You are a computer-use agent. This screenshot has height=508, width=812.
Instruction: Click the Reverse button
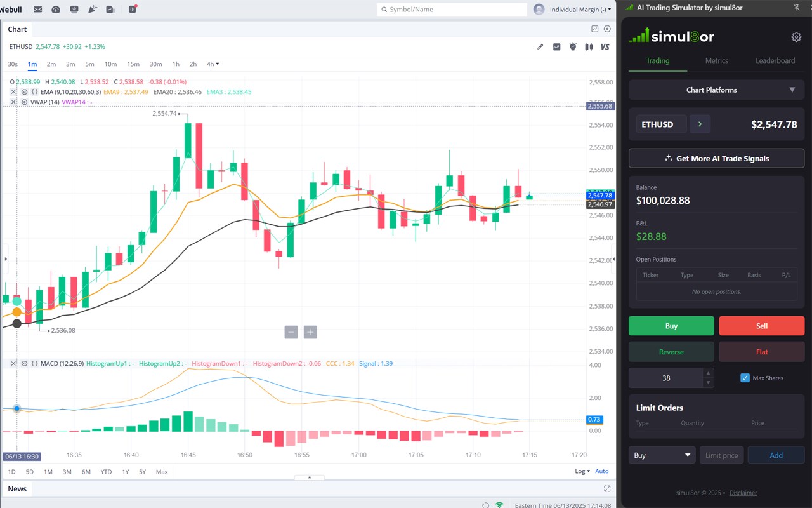click(x=671, y=352)
